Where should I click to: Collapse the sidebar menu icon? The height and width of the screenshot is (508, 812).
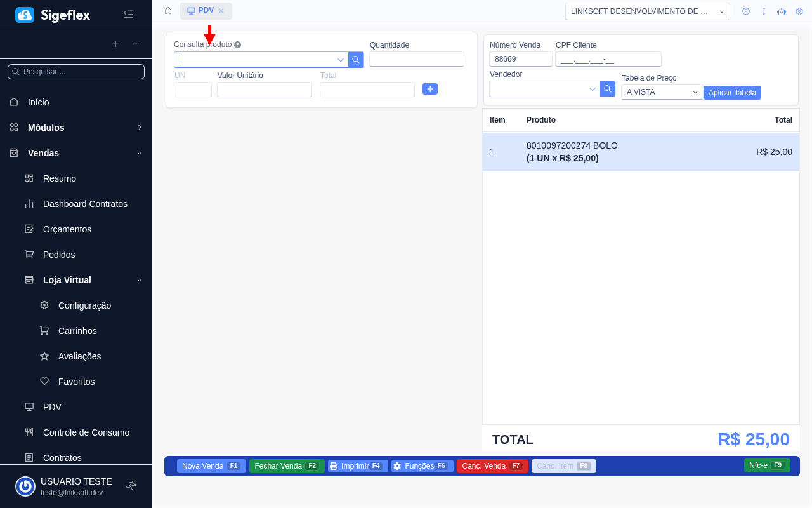pos(128,14)
